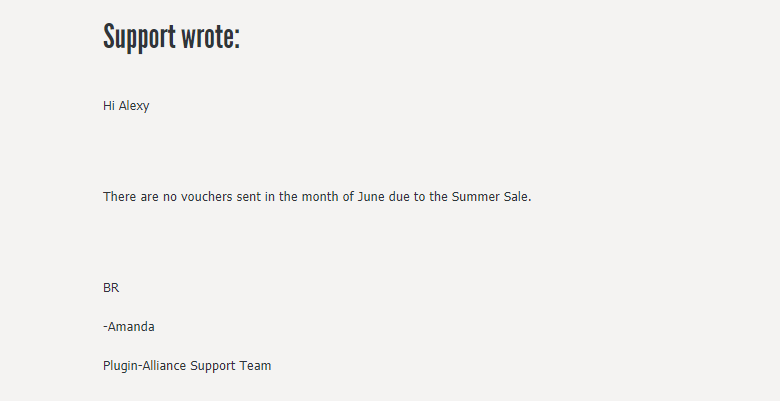The width and height of the screenshot is (780, 401).
Task: Click the word 'Hi' in the greeting
Action: (109, 105)
